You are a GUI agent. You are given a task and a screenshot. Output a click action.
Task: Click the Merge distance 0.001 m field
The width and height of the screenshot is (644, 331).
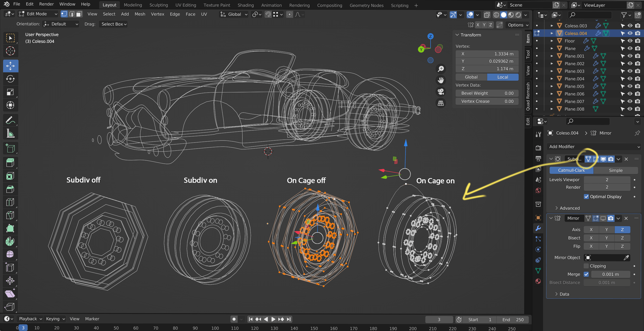[x=611, y=274]
